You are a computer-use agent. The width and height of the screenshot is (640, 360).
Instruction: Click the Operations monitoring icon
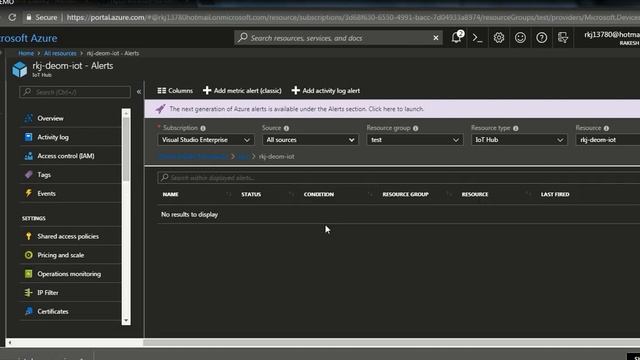click(28, 274)
